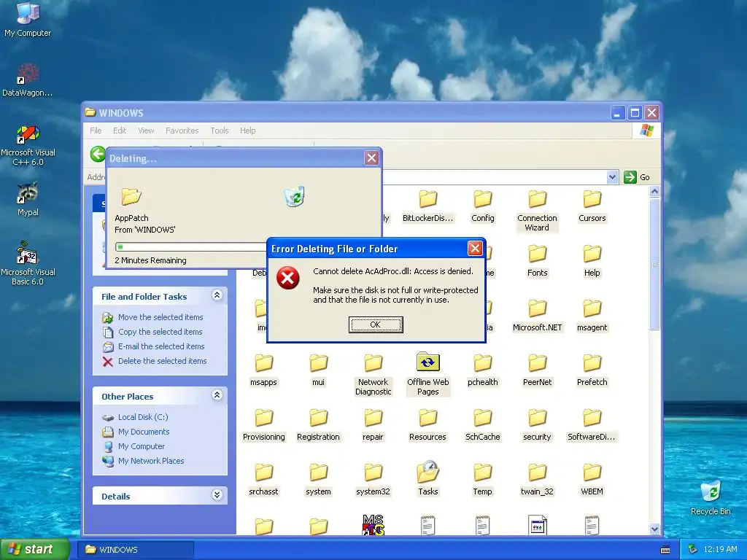Open the Tools menu
747x560 pixels.
pyautogui.click(x=220, y=131)
